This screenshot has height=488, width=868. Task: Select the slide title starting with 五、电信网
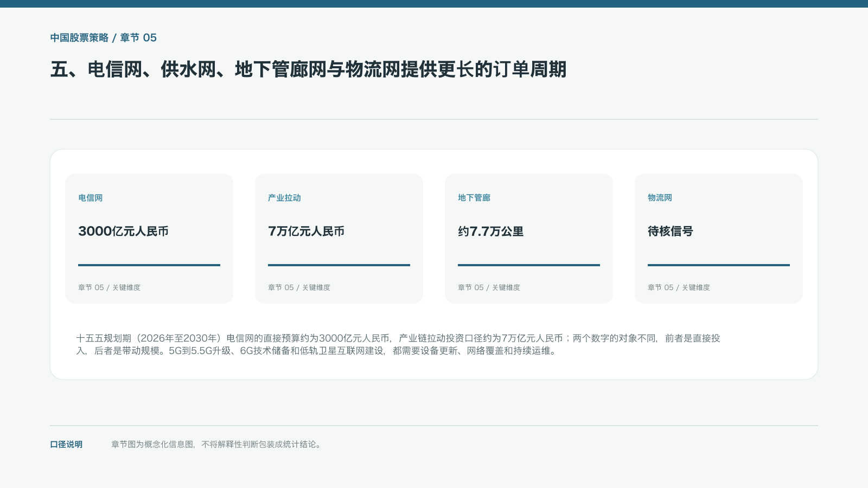tap(308, 69)
